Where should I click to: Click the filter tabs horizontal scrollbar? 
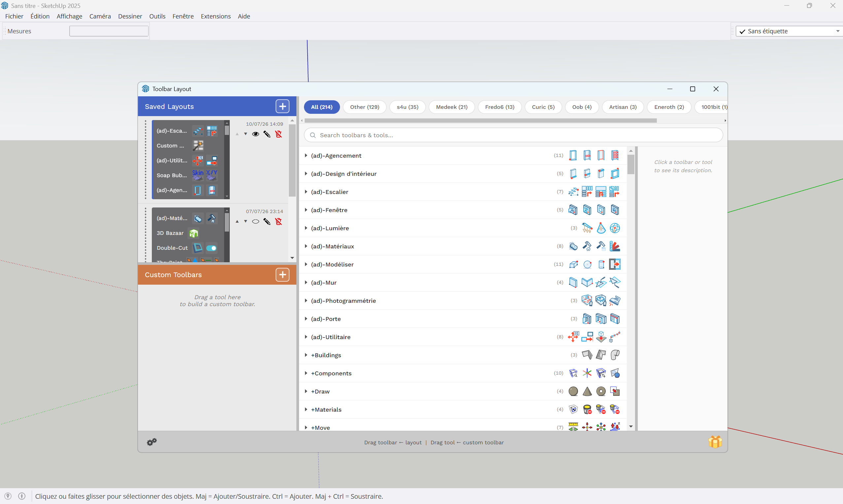click(481, 121)
